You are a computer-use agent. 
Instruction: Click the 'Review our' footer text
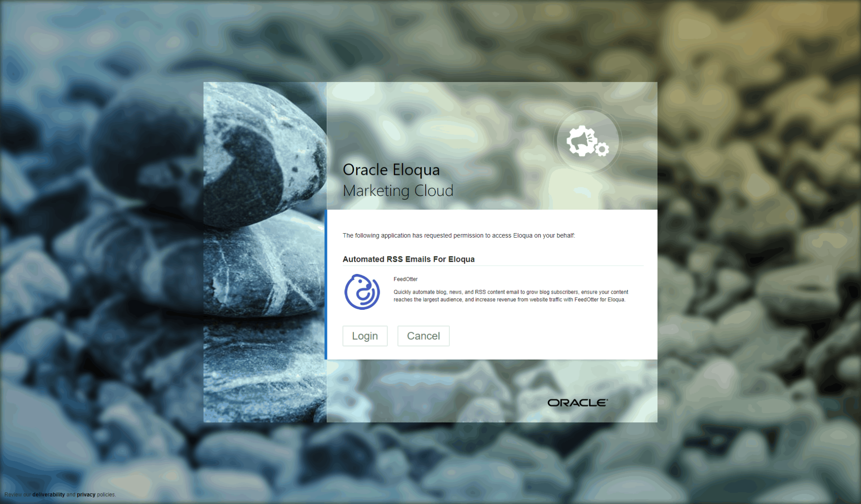click(17, 495)
